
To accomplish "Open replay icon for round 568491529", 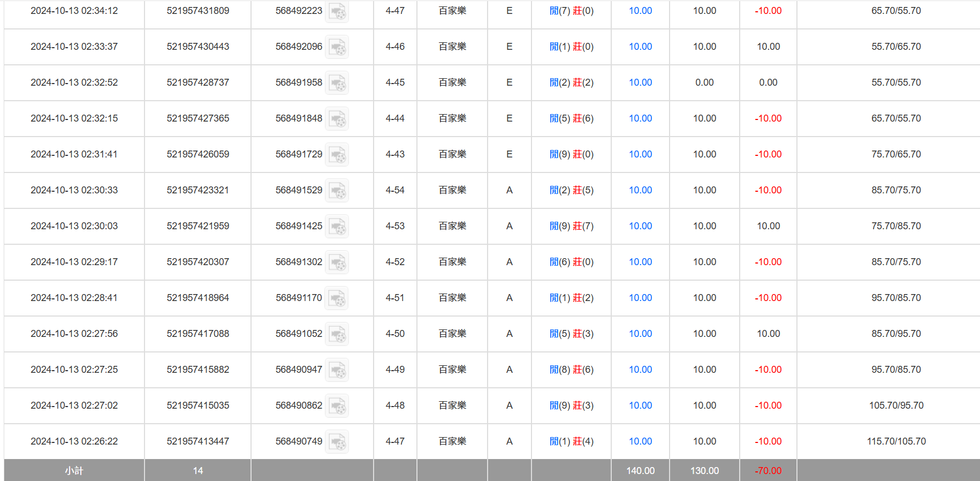I will point(337,191).
